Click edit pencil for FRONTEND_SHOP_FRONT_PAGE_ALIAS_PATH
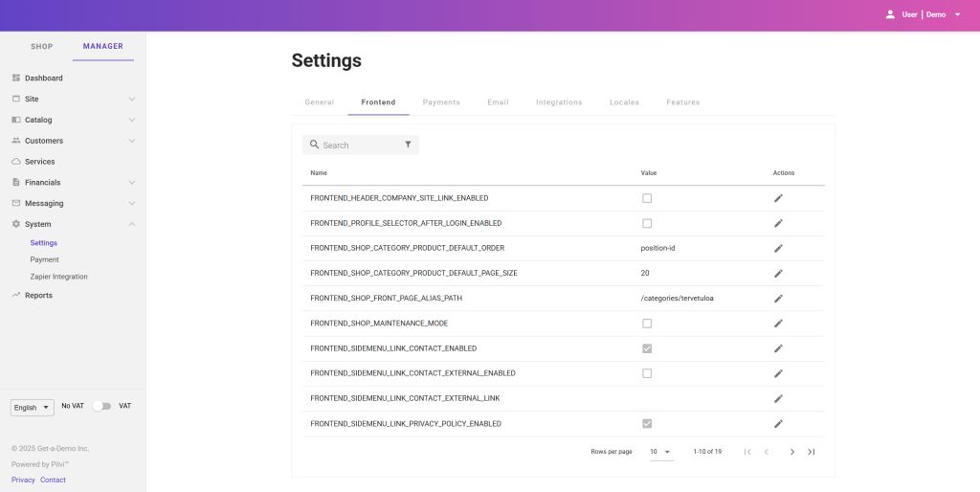 pyautogui.click(x=778, y=299)
